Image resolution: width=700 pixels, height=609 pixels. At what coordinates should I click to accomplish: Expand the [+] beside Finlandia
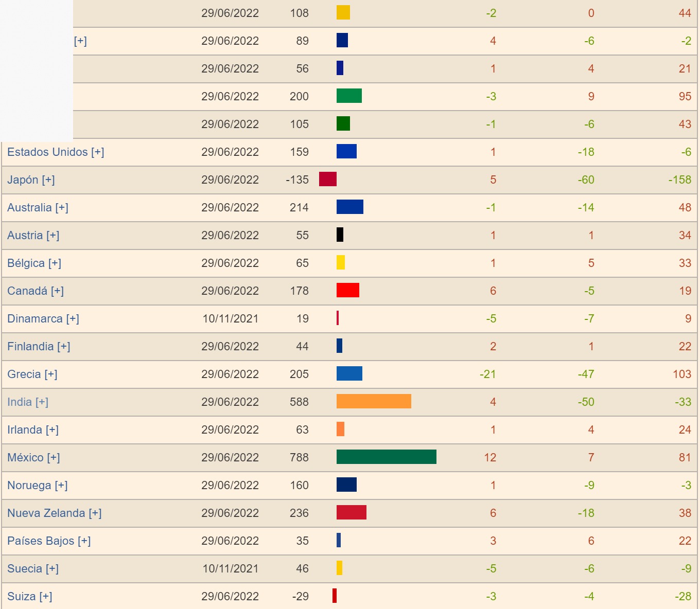[x=64, y=347]
